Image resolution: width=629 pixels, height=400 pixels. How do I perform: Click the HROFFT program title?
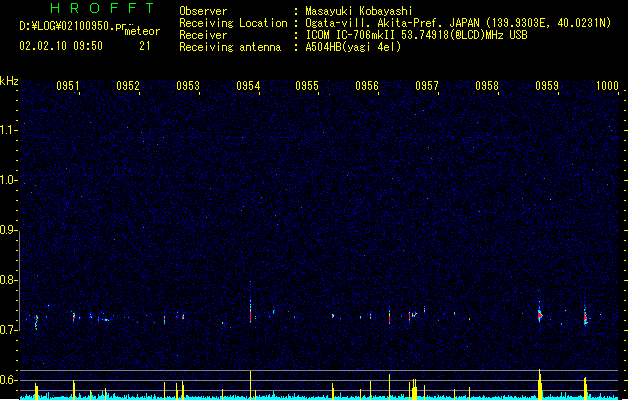pyautogui.click(x=102, y=8)
